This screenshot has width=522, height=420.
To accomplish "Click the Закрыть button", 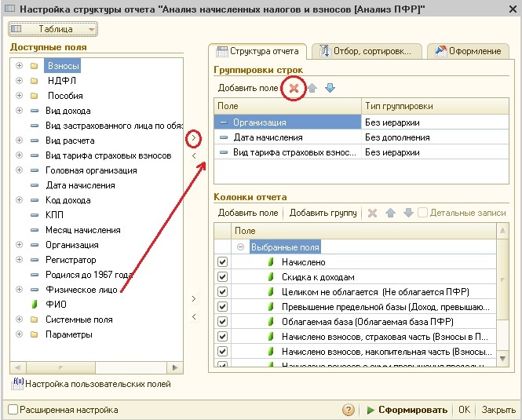I will 498,410.
